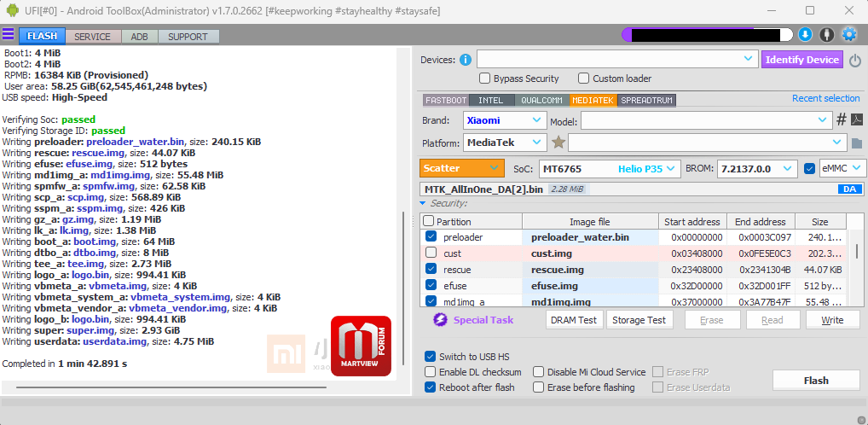
Task: Open settings gear icon
Action: pyautogui.click(x=848, y=35)
